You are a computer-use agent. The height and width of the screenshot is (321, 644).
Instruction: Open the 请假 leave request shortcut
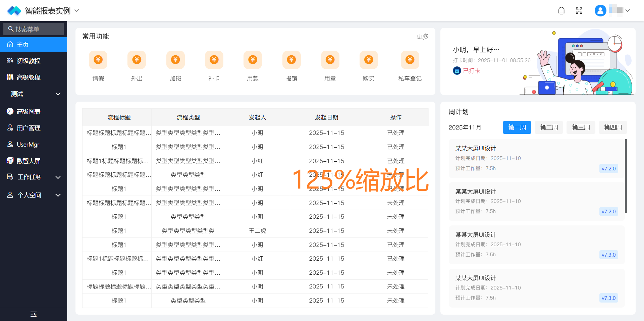click(x=98, y=60)
